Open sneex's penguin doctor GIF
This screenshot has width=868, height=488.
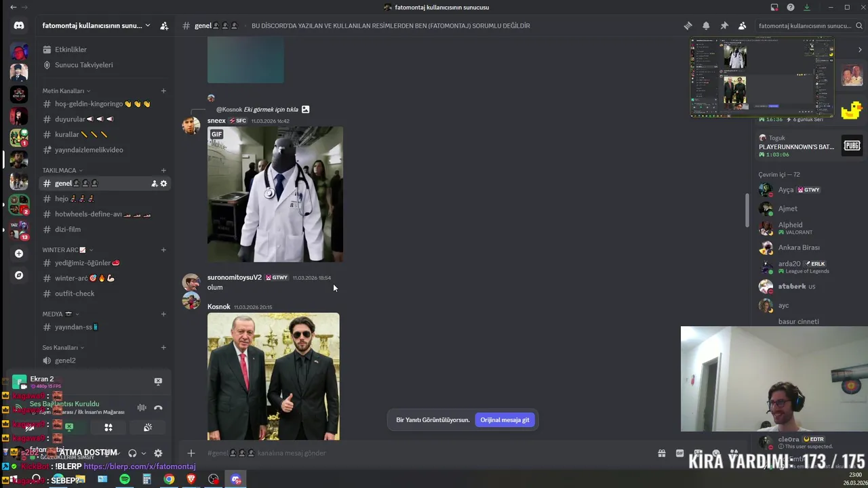[x=275, y=194]
